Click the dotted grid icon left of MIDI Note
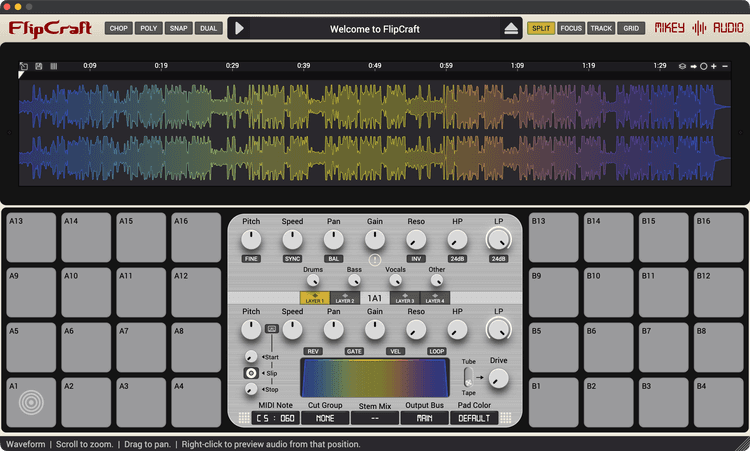This screenshot has height=451, width=750. [244, 418]
